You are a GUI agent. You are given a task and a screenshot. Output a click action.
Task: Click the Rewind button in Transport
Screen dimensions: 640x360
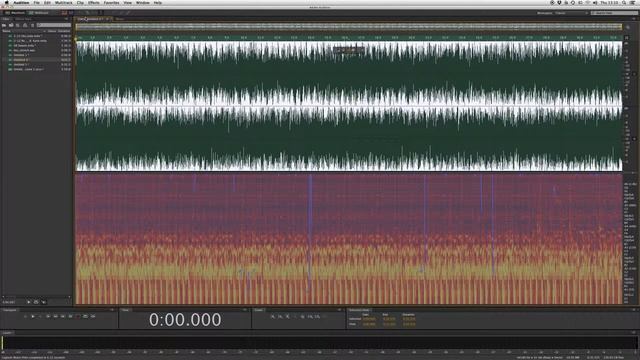pyautogui.click(x=56, y=316)
